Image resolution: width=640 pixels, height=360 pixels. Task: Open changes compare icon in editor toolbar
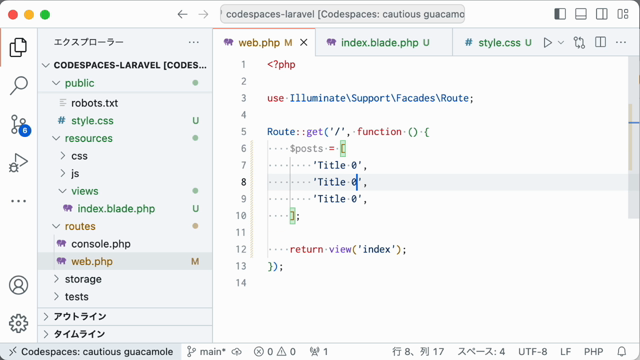(579, 42)
